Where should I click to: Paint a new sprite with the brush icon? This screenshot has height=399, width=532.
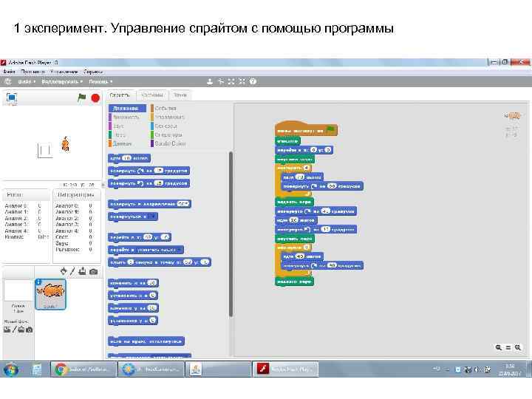(72, 271)
